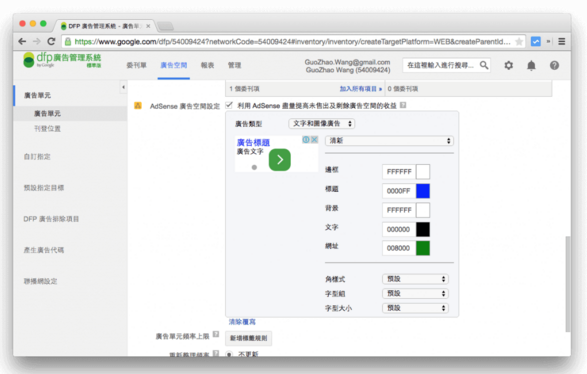Click the white border color swatch
587x374 pixels.
(x=423, y=171)
